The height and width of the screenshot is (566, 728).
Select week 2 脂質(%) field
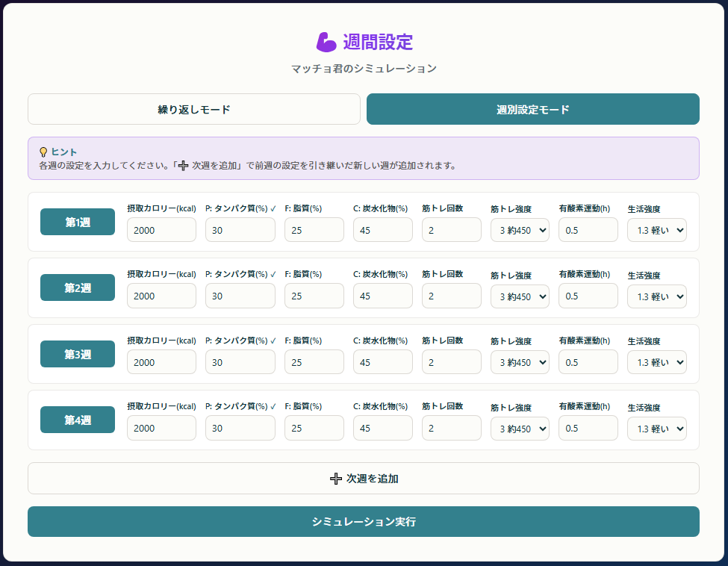coord(314,296)
